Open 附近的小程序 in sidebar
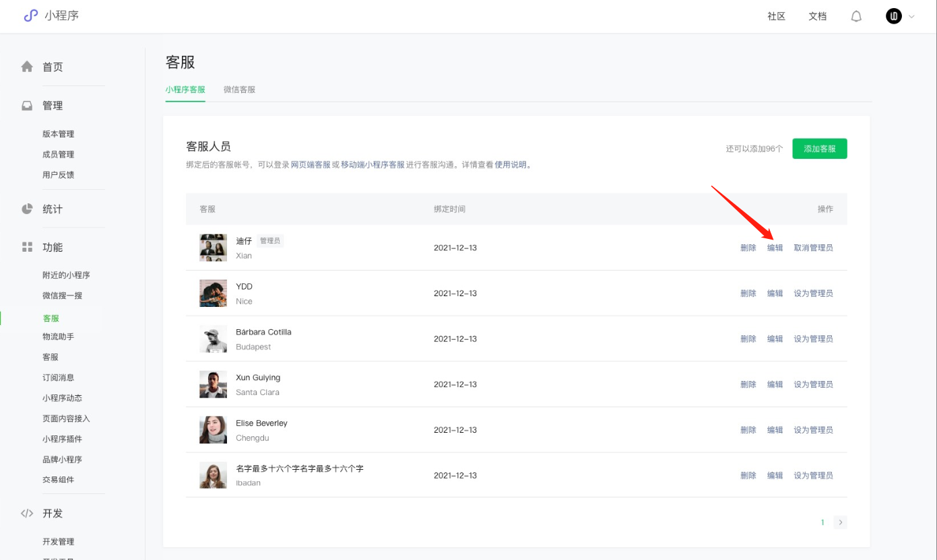Viewport: 937px width, 560px height. click(66, 275)
